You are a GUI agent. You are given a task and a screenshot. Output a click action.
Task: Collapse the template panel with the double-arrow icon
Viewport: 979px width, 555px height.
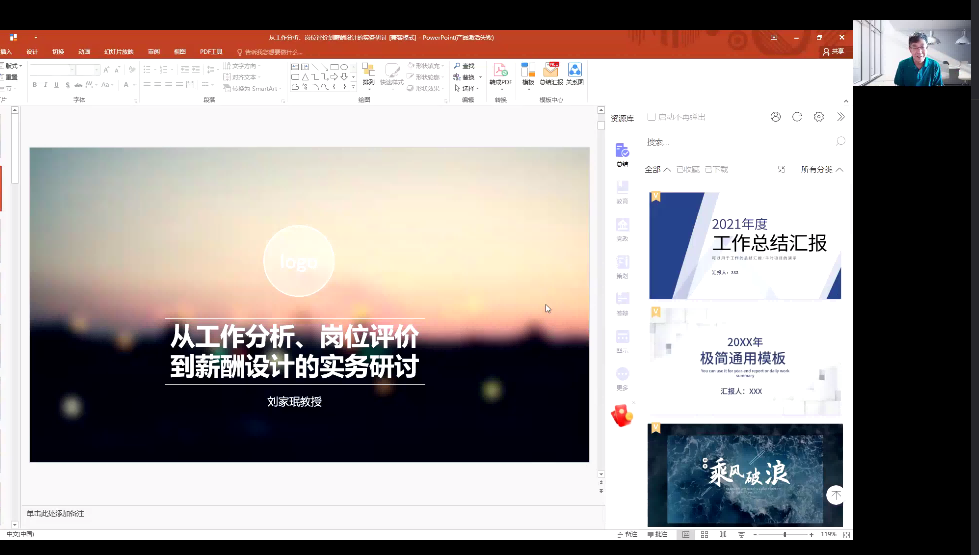click(841, 117)
